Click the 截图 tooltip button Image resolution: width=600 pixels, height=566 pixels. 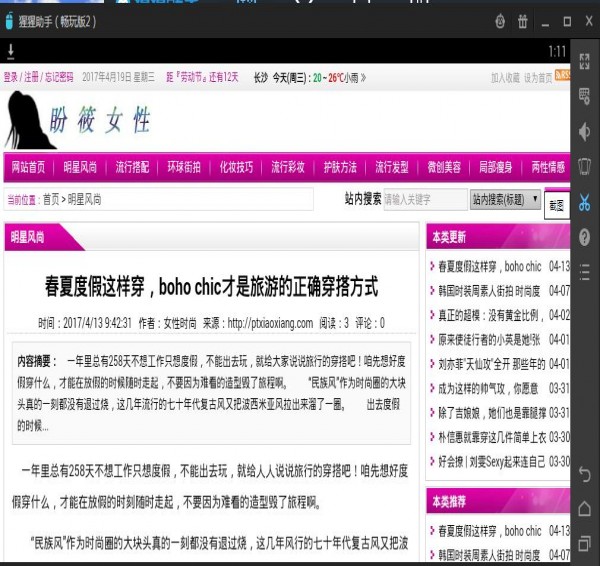coord(557,206)
